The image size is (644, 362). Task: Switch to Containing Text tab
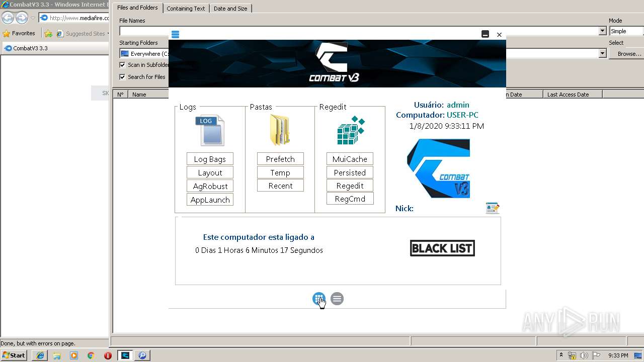(186, 9)
